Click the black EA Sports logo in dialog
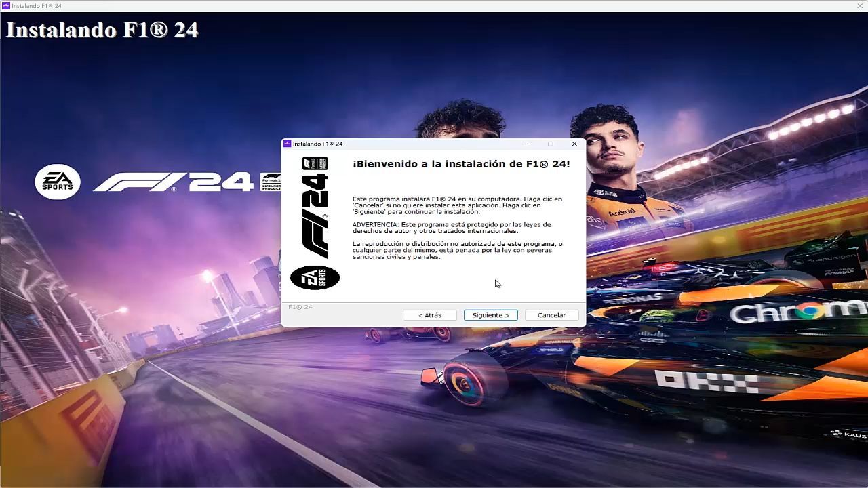The width and height of the screenshot is (868, 488). pyautogui.click(x=315, y=277)
